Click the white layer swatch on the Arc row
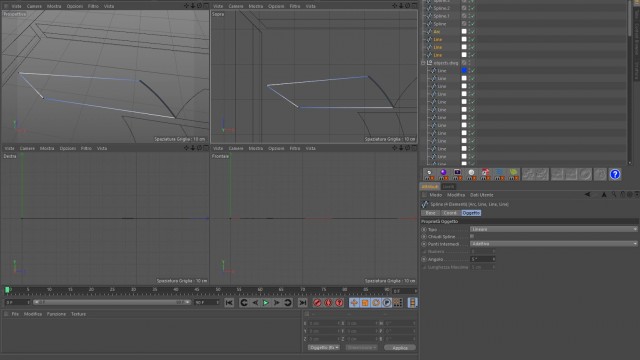640x360 pixels. [x=464, y=31]
